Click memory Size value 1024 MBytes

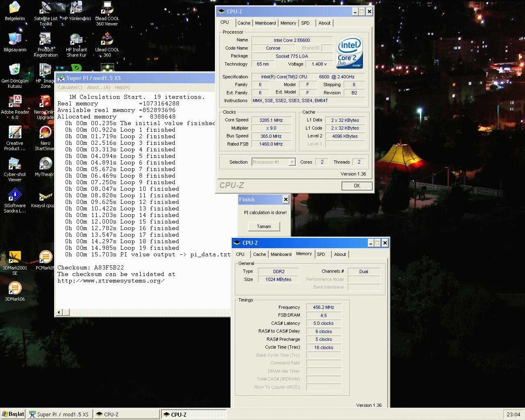(278, 279)
